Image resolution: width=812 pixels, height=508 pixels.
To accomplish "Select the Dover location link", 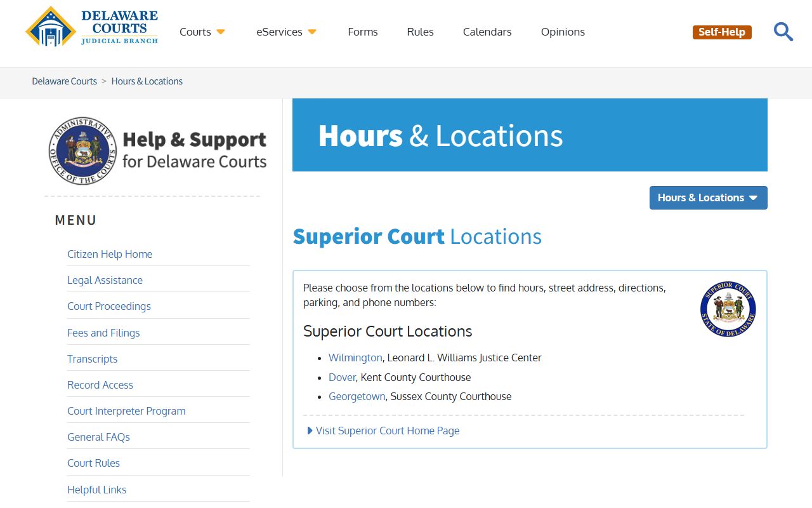I will 342,377.
